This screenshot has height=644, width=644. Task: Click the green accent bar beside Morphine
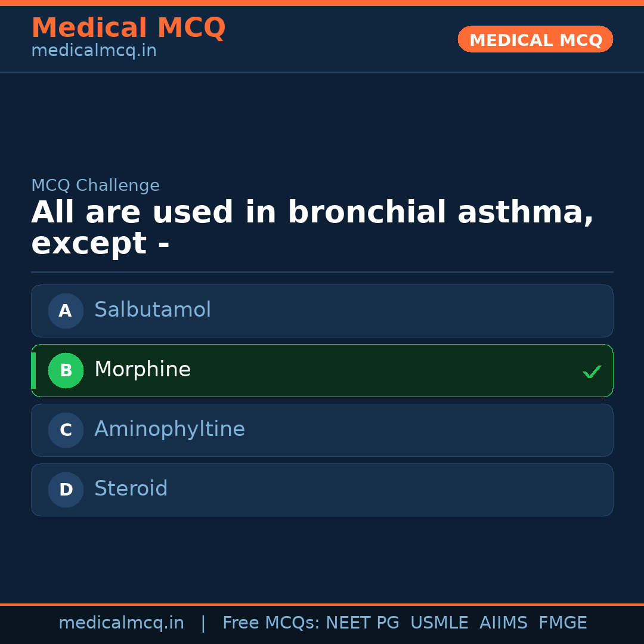click(33, 370)
